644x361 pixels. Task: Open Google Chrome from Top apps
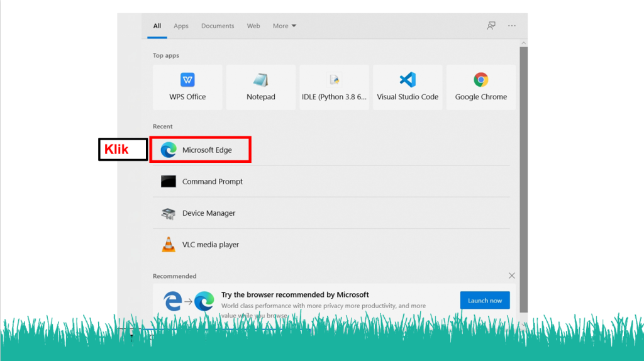pos(481,87)
